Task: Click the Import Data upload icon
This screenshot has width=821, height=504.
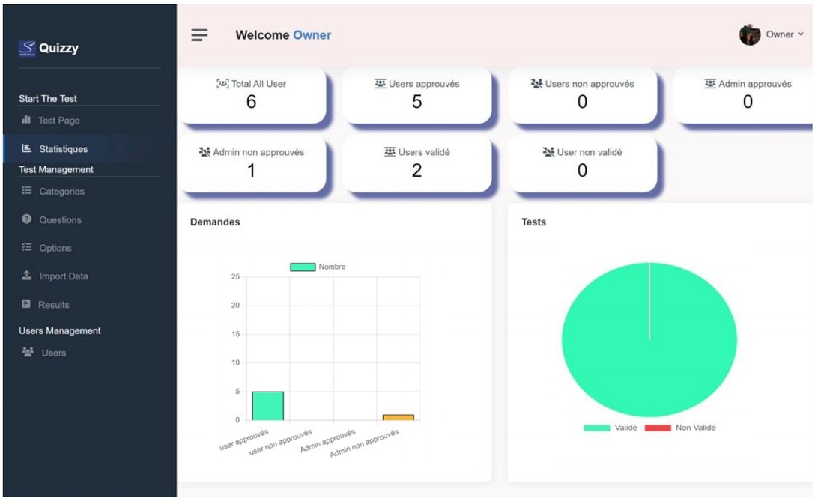Action: (x=27, y=276)
